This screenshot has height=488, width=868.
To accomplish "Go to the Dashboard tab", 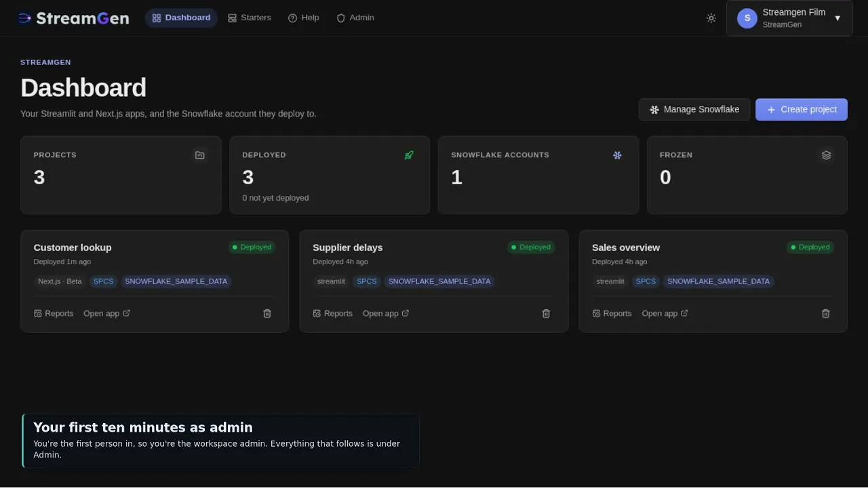I will 181,18.
